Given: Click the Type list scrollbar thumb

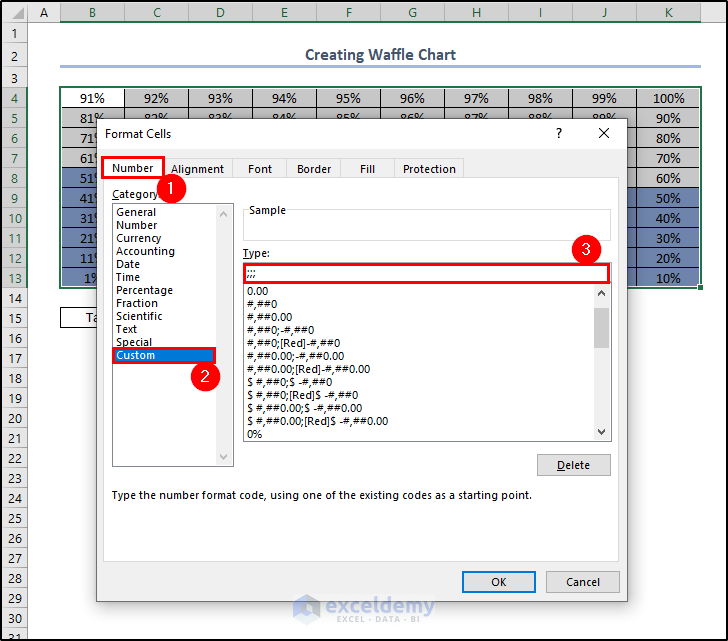Looking at the screenshot, I should click(601, 328).
